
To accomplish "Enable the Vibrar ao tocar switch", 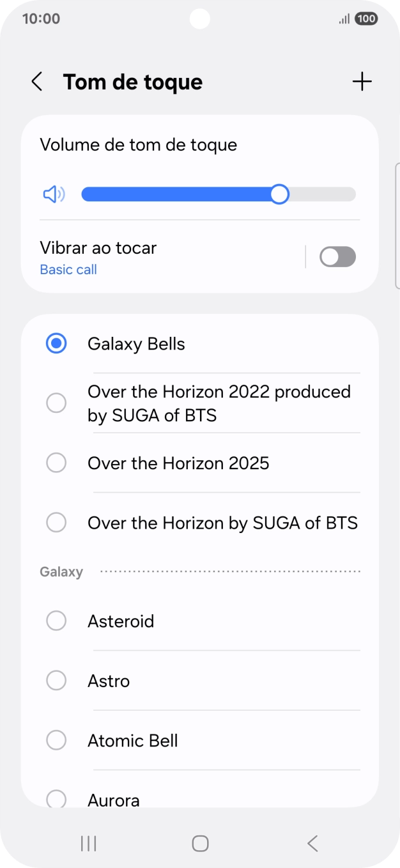I will pos(337,257).
